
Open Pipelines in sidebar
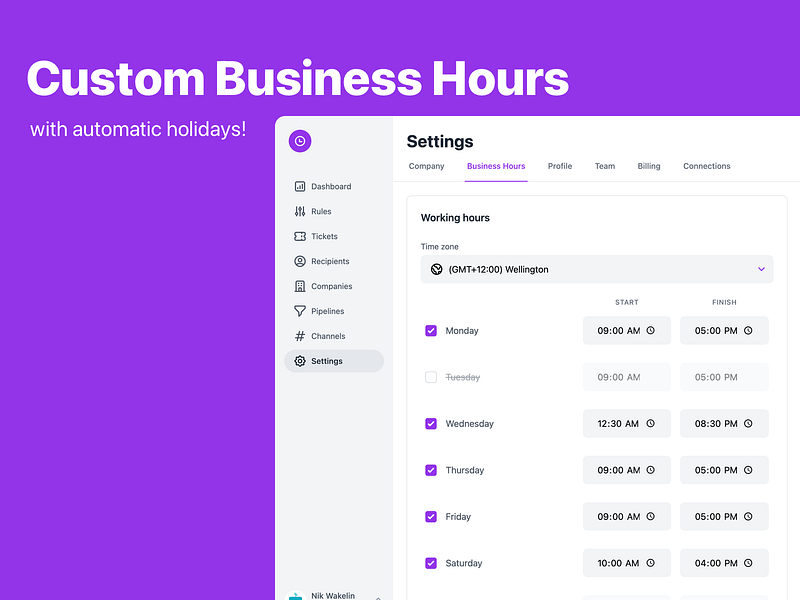[x=334, y=311]
